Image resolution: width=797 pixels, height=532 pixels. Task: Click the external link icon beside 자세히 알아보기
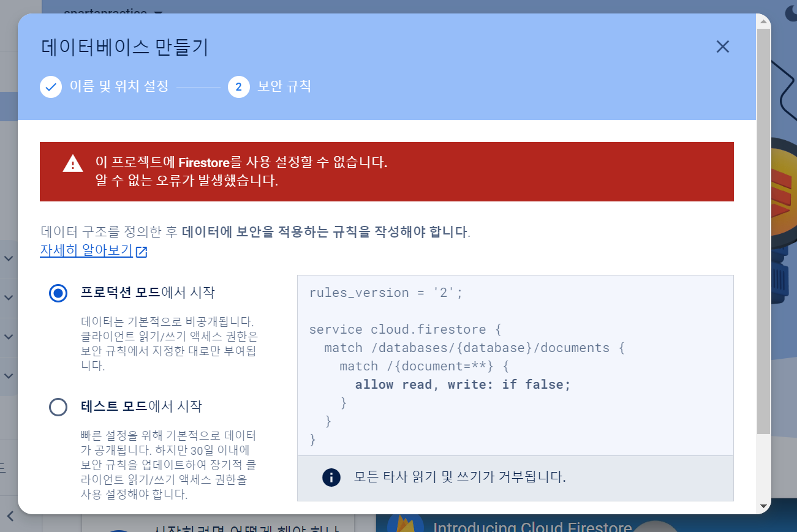pos(142,252)
